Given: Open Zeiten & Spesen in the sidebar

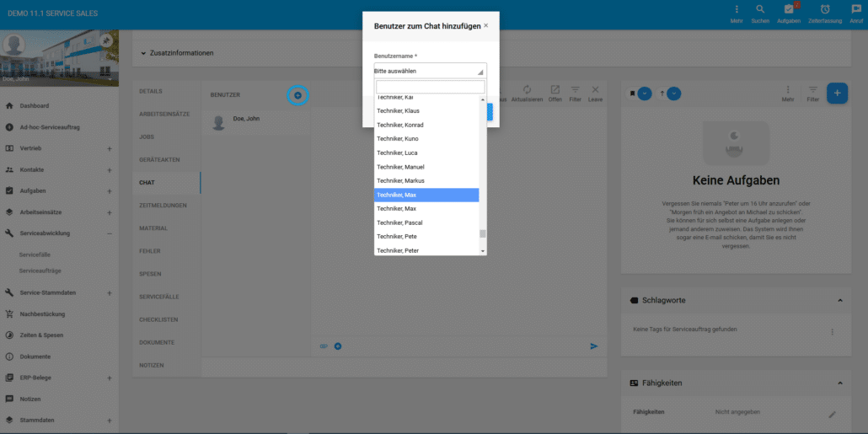Looking at the screenshot, I should click(x=41, y=335).
